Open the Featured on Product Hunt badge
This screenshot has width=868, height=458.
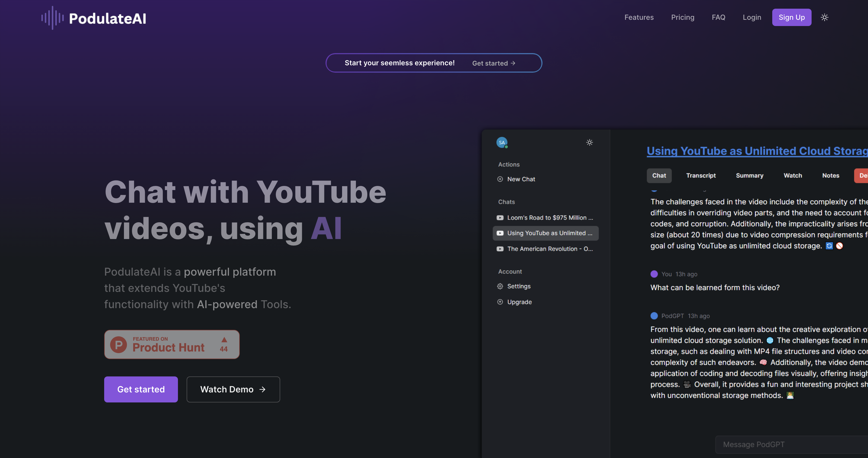[172, 344]
